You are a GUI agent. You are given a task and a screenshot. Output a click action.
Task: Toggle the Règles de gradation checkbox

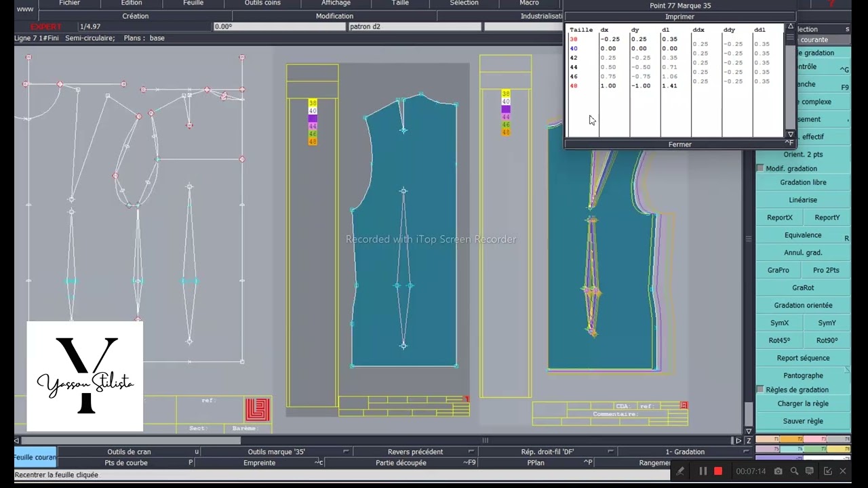click(x=760, y=390)
